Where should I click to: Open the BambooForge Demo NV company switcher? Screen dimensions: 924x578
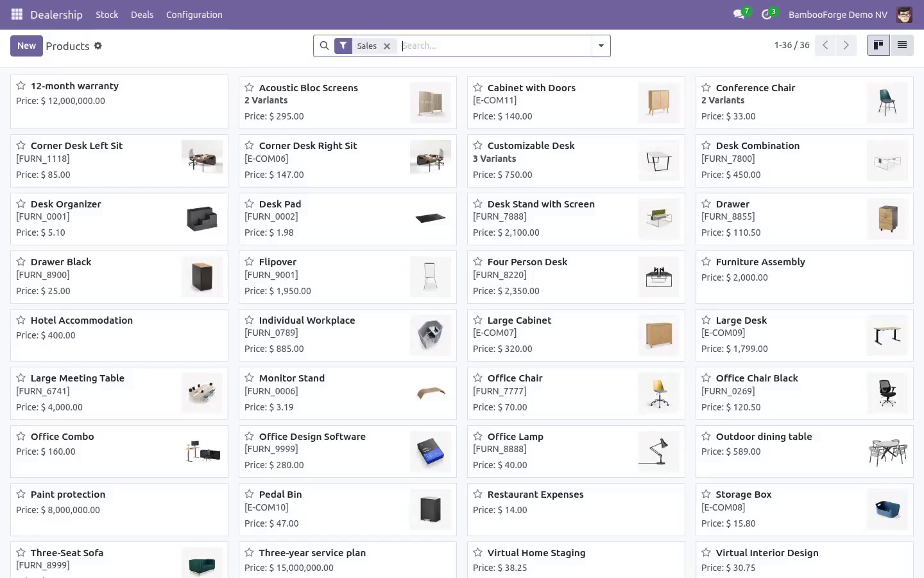tap(838, 15)
